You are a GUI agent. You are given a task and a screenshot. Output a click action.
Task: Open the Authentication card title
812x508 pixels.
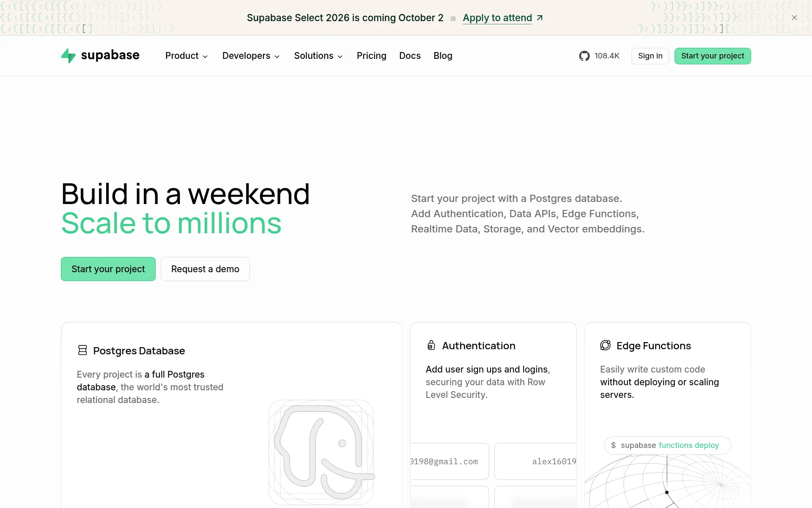[479, 345]
